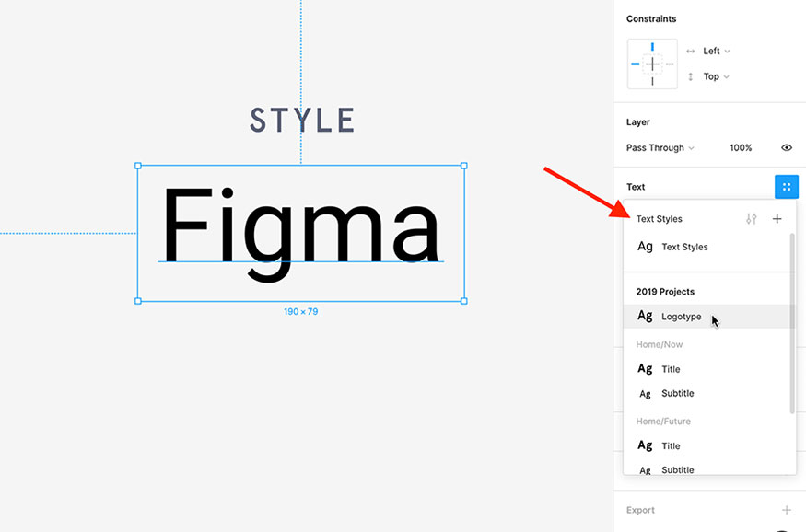Select the Title style under Home/Future
Viewport: 806px width, 532px height.
pos(672,445)
